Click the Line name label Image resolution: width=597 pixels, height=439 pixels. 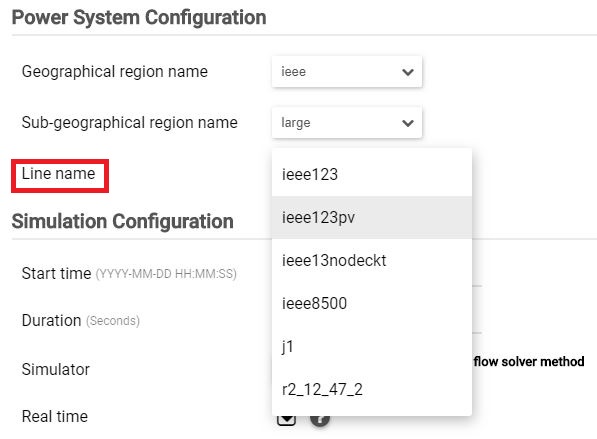pos(58,174)
